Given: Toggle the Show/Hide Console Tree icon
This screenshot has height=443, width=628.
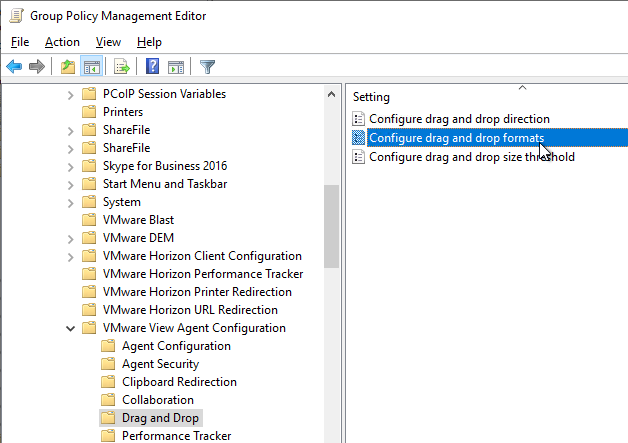Looking at the screenshot, I should coord(92,66).
